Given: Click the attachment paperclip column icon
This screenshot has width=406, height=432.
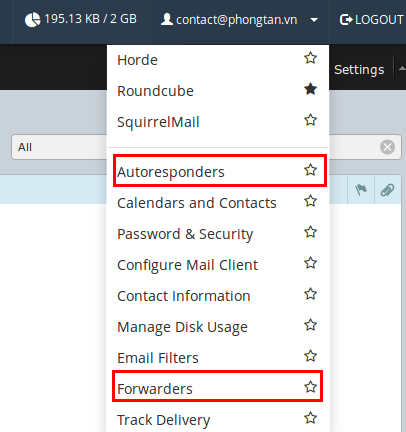Looking at the screenshot, I should pos(387,190).
